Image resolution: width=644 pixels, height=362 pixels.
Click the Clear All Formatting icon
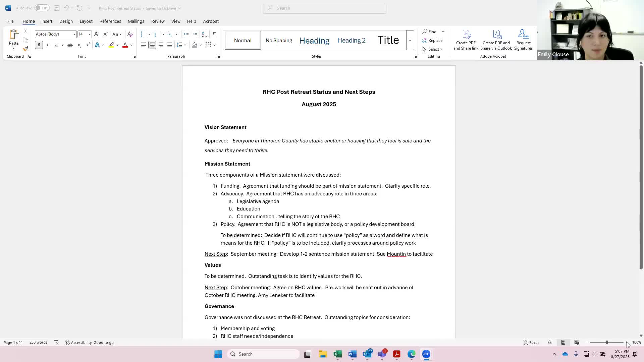(x=130, y=34)
